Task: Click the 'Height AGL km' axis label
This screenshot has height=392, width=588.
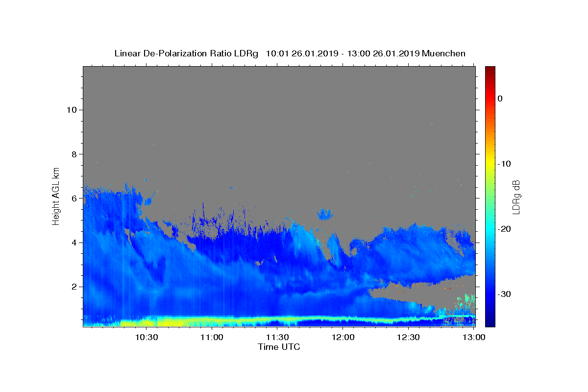Action: [56, 196]
